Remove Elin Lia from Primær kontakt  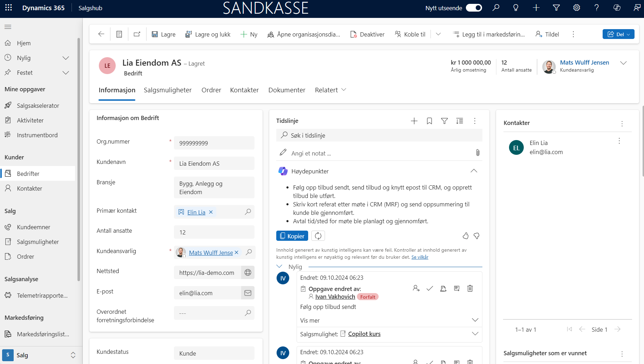click(x=211, y=212)
